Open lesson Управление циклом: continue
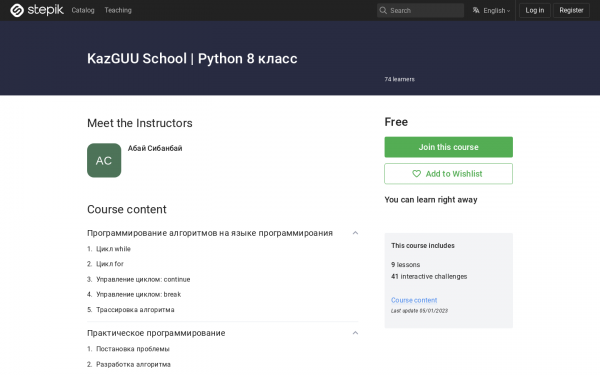 [x=143, y=279]
